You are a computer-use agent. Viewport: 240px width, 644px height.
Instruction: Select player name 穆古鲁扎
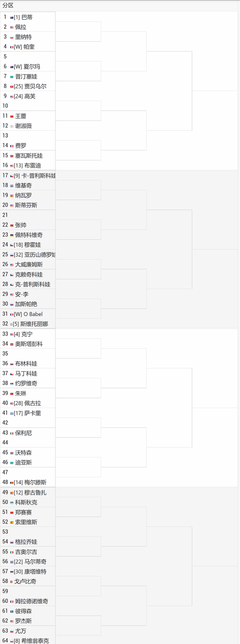click(35, 492)
